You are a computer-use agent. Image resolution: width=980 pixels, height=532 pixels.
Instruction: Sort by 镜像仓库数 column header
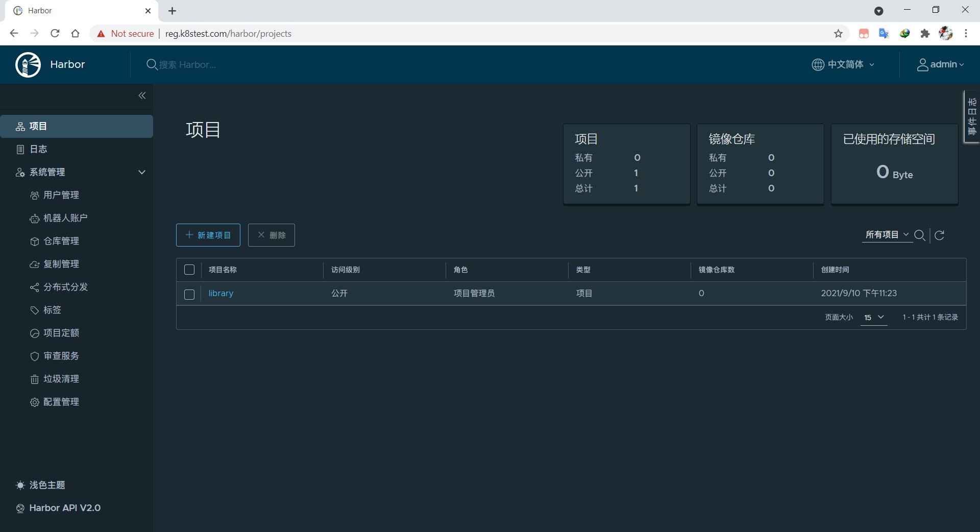[717, 270]
